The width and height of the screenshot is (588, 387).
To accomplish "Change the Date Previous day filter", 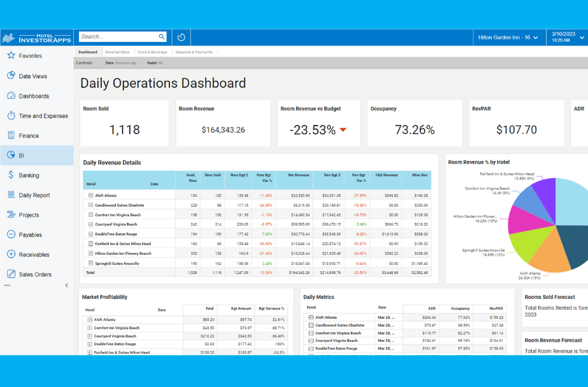I will [121, 63].
